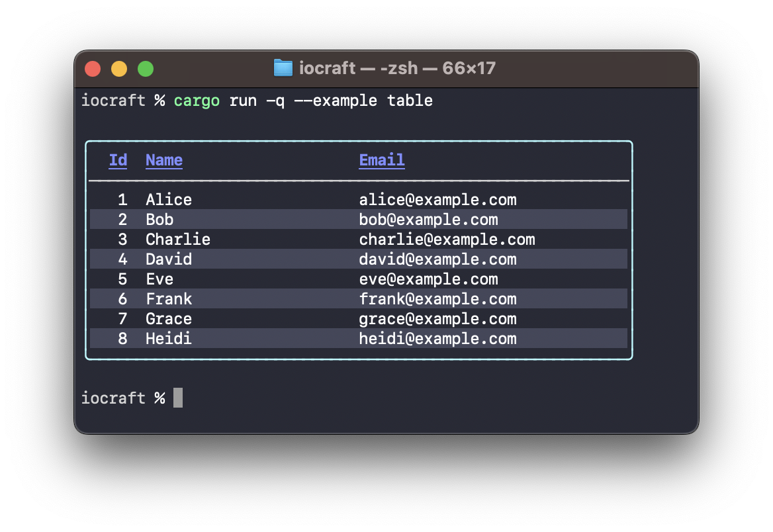Click the blue folder icon in title bar
The width and height of the screenshot is (773, 532).
pyautogui.click(x=283, y=68)
